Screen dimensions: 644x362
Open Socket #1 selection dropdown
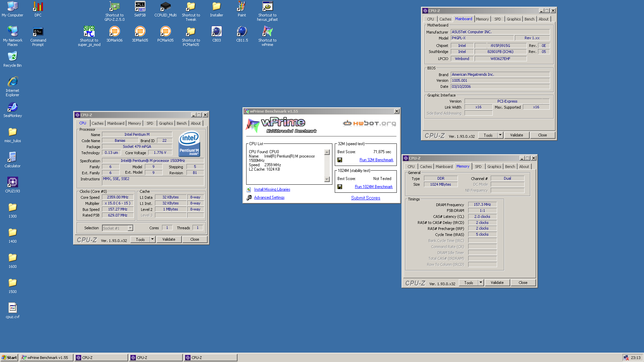coord(118,228)
